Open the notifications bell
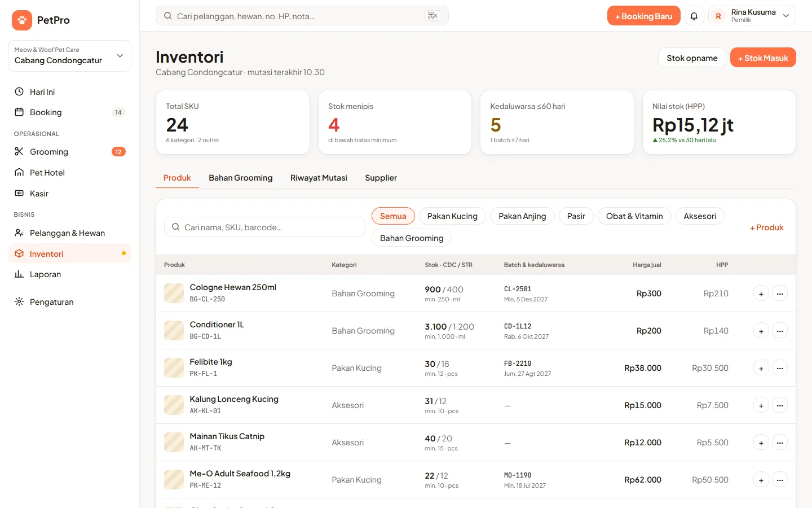 (x=694, y=16)
